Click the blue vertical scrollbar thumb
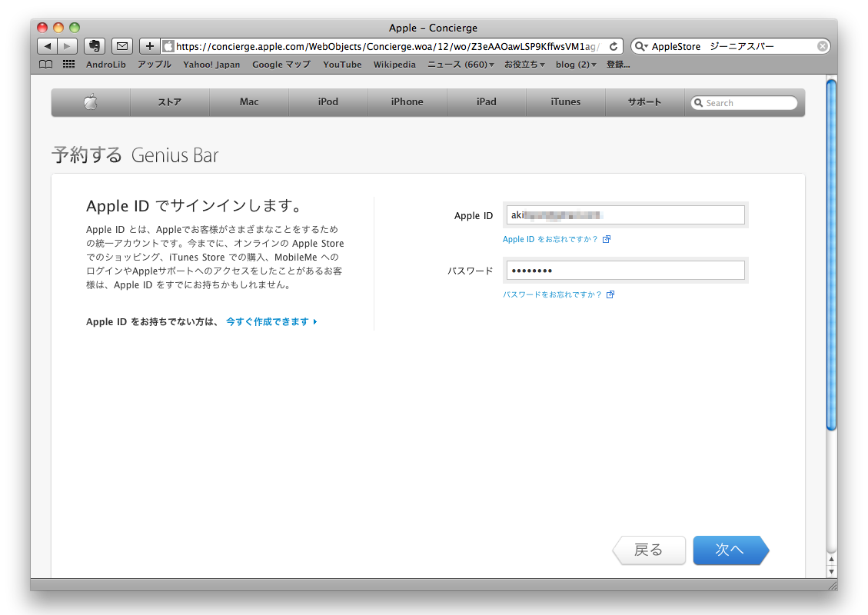The image size is (868, 615). (x=831, y=254)
